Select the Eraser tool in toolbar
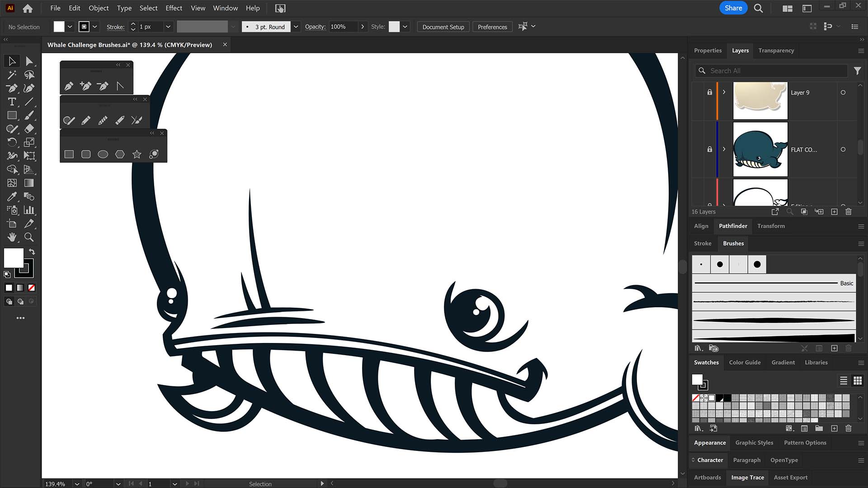 click(29, 129)
